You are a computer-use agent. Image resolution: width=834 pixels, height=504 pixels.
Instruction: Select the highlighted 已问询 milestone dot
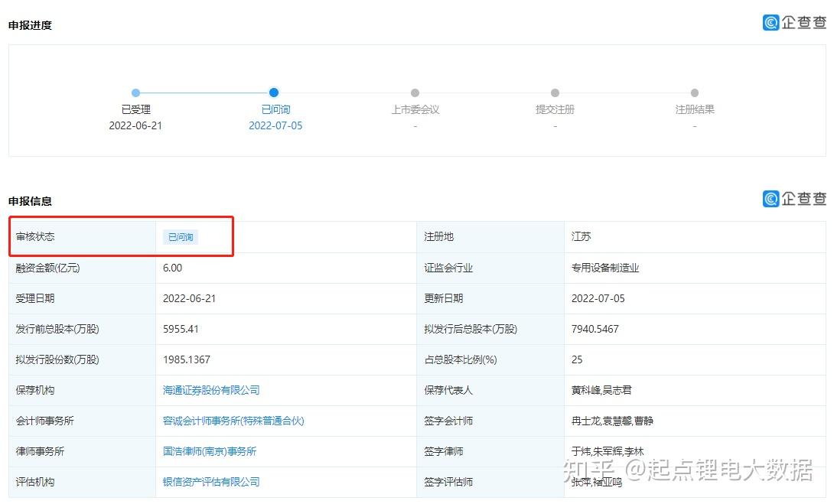(x=274, y=93)
